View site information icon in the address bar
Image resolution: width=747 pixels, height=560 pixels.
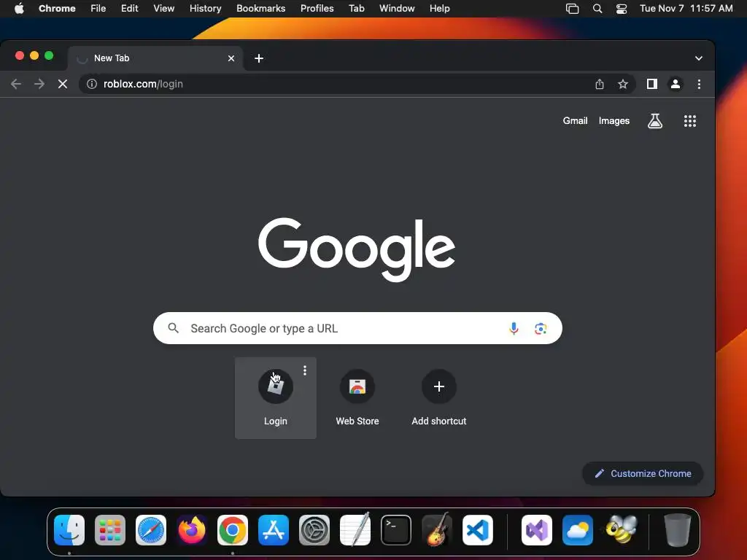click(x=92, y=85)
